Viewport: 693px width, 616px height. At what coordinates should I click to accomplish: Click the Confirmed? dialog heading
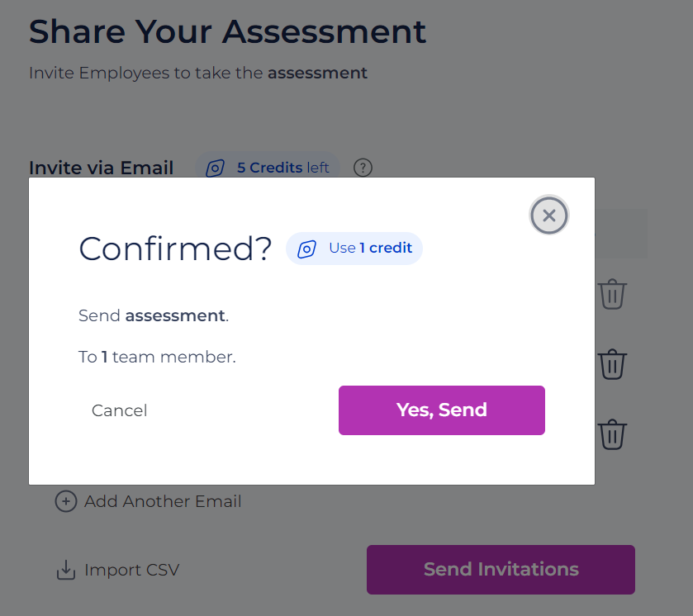(x=175, y=249)
